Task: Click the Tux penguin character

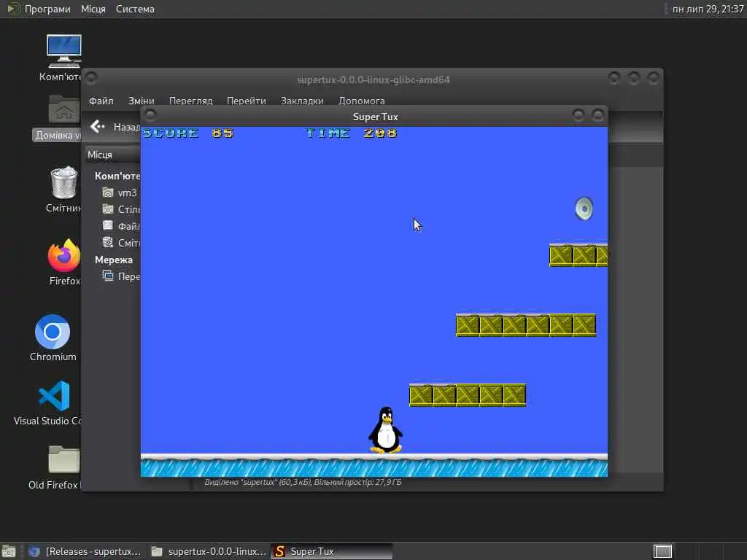Action: (385, 430)
